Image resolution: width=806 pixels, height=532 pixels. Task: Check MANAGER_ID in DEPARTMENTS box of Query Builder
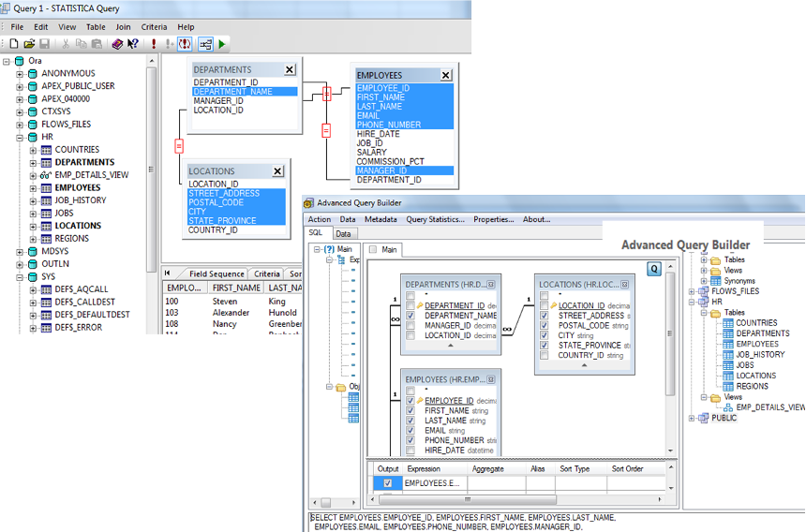(410, 326)
